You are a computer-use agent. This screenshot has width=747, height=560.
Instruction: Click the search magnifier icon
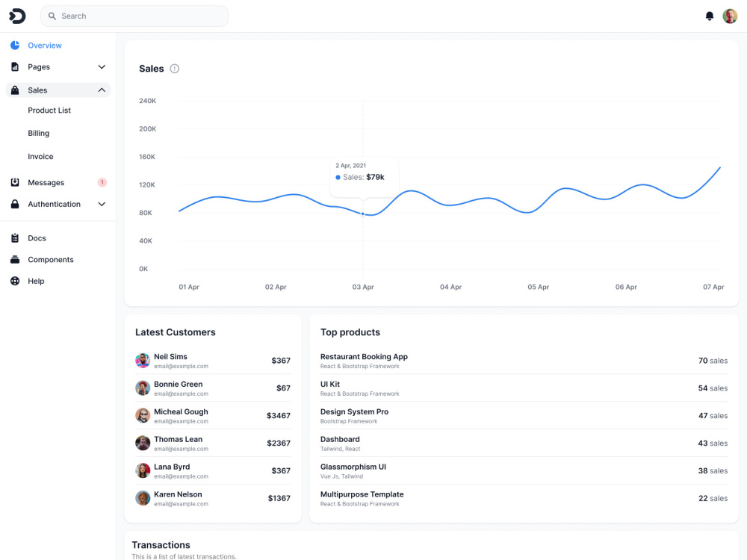pos(52,16)
